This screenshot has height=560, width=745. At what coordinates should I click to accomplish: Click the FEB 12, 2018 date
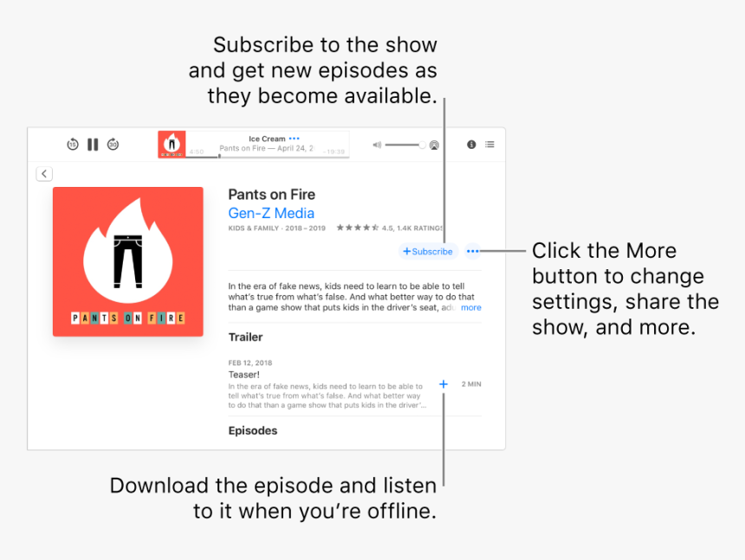click(249, 363)
